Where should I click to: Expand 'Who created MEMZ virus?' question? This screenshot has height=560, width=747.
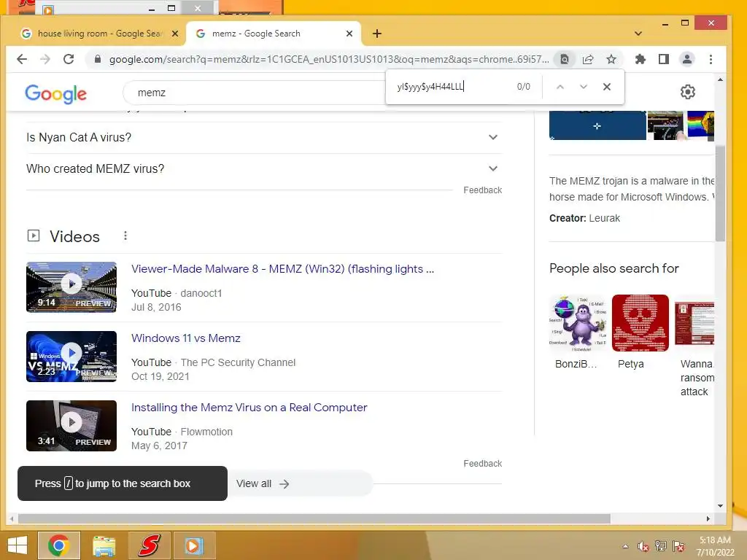[x=264, y=168]
